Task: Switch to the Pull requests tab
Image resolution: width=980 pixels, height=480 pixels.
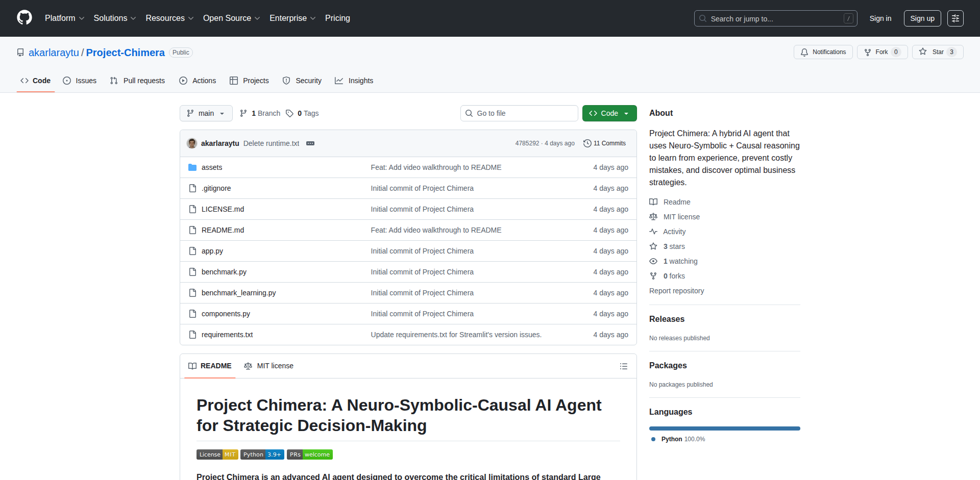Action: pyautogui.click(x=138, y=81)
